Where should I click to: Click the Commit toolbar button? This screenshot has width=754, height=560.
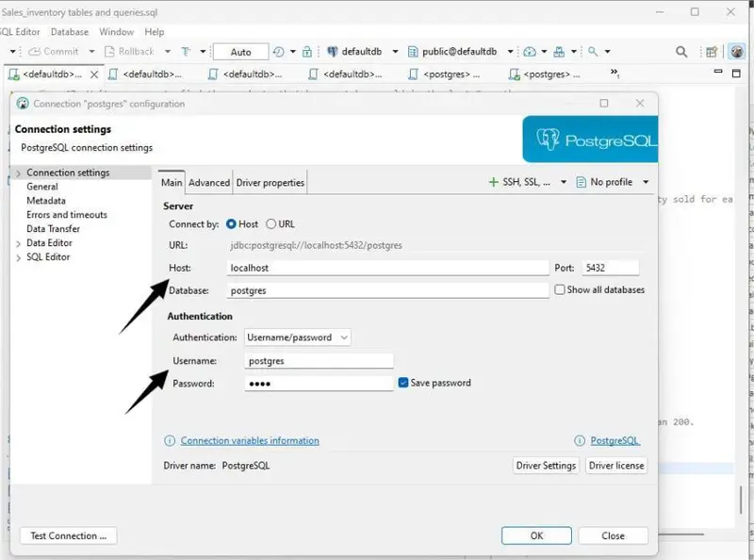(x=54, y=52)
